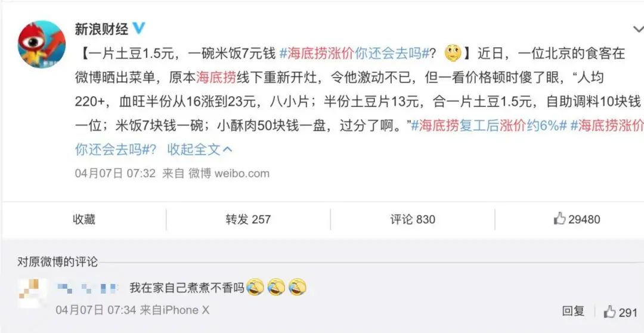644x333 pixels.
Task: Expand the post options chevron at top right
Action: pos(638,29)
